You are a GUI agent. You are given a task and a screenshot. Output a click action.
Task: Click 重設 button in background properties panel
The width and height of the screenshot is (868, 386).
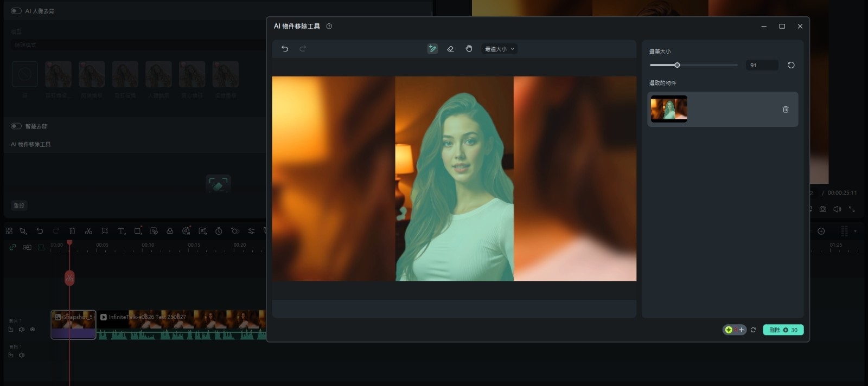pos(19,205)
